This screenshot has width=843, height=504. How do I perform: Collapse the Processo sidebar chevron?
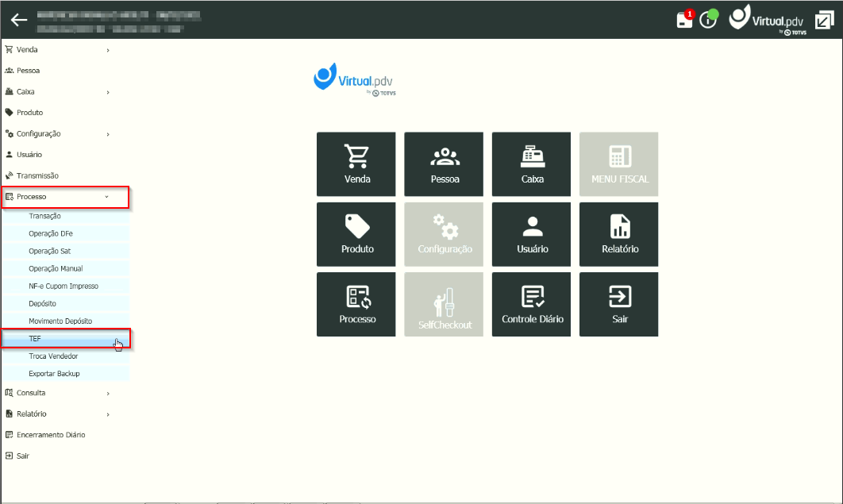[107, 197]
